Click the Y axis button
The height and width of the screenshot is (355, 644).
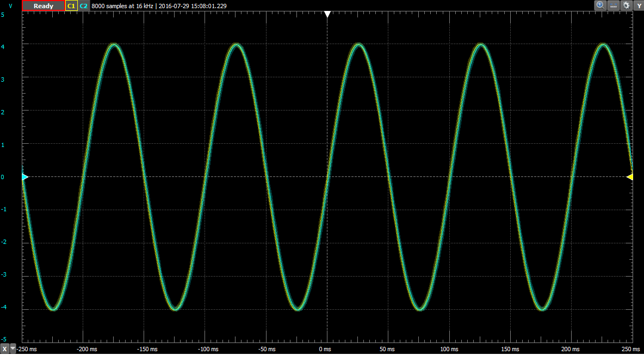click(x=638, y=5)
